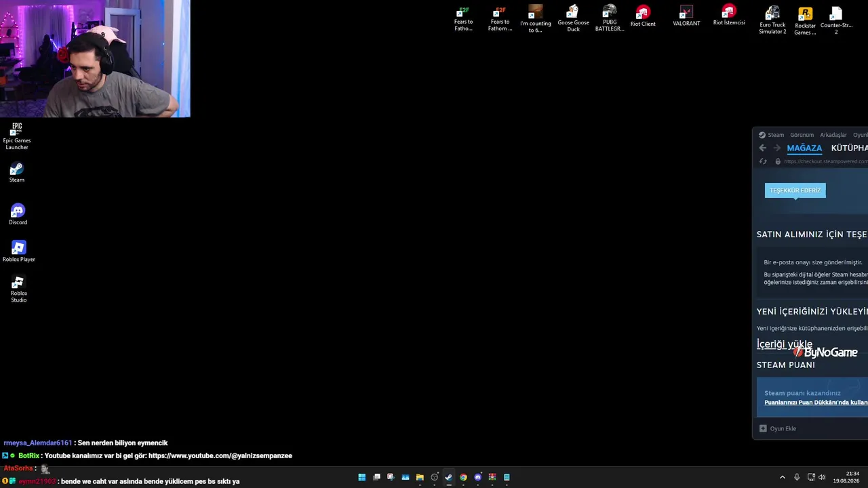Screen dimensions: 868x488
Task: Click the lock icon beside the Steam URL
Action: pos(778,161)
